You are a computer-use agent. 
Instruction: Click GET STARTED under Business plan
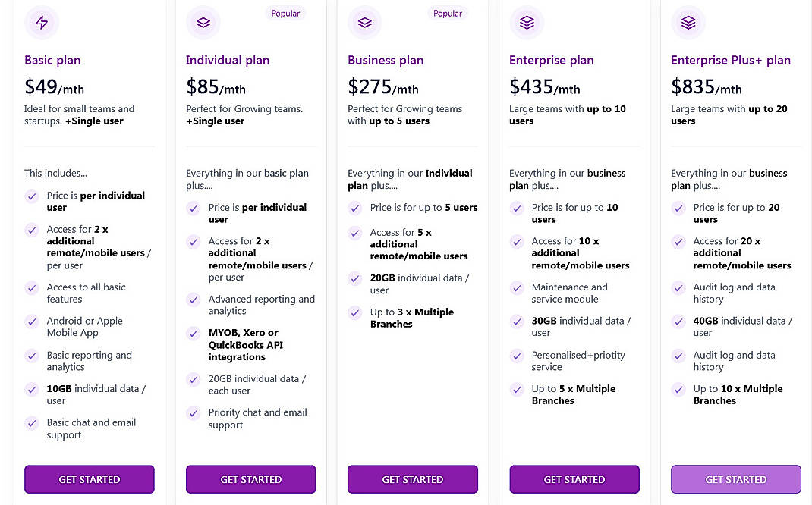(x=412, y=479)
